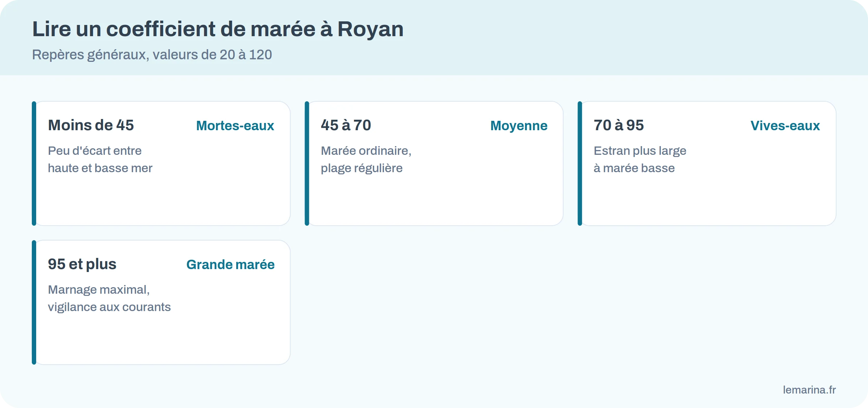Click the title 'Lire un coefficient de marée à Royan'
The image size is (868, 408).
pos(218,29)
